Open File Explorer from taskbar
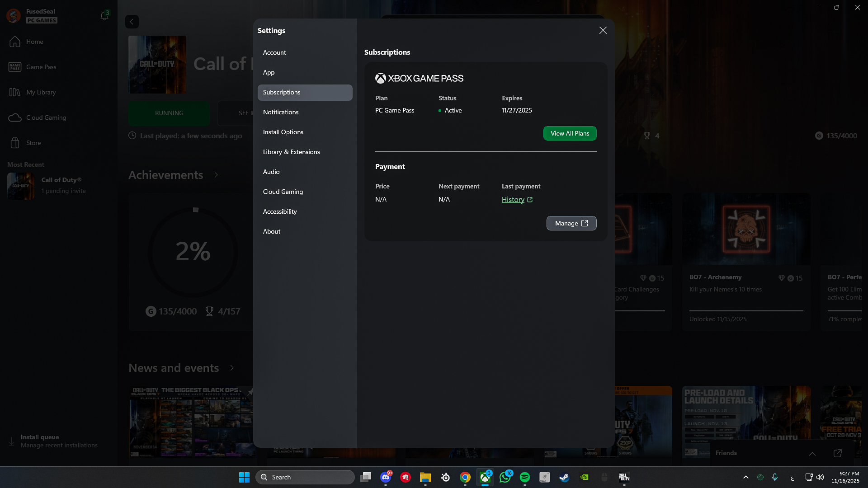868x488 pixels. coord(425,477)
